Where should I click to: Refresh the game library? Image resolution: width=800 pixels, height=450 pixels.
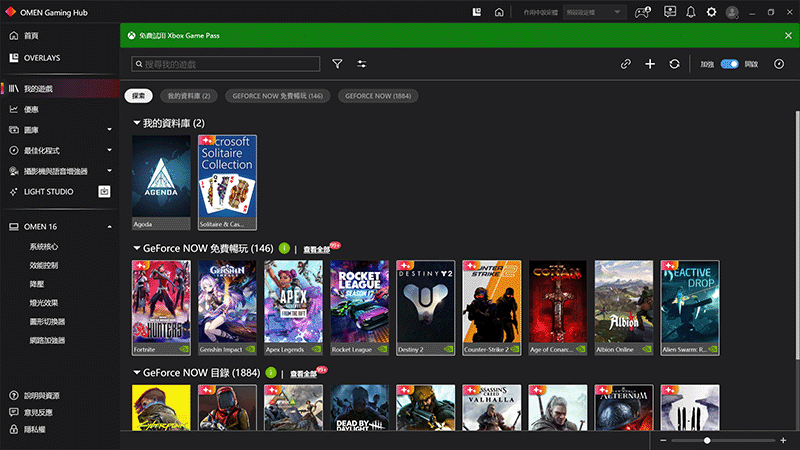click(x=674, y=64)
